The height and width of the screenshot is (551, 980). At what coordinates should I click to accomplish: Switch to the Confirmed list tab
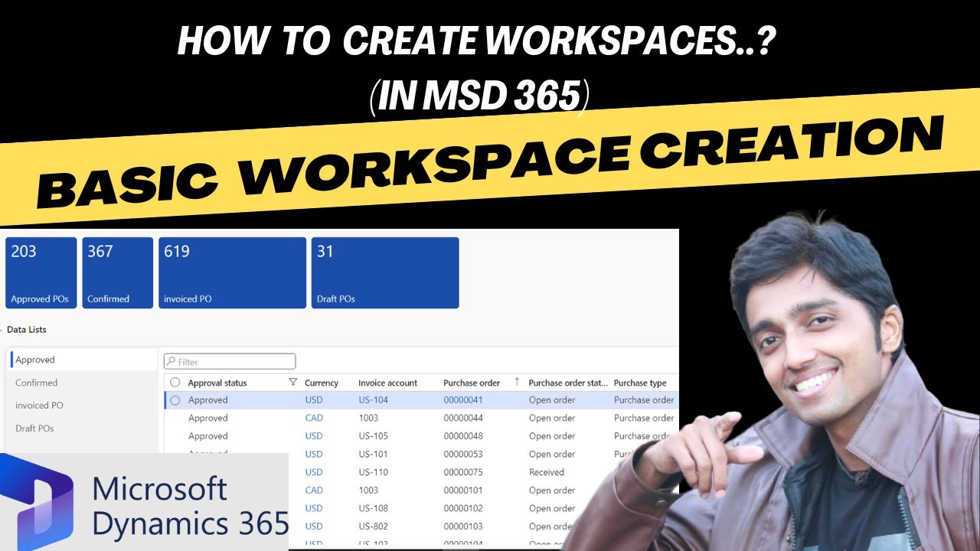coord(83,383)
